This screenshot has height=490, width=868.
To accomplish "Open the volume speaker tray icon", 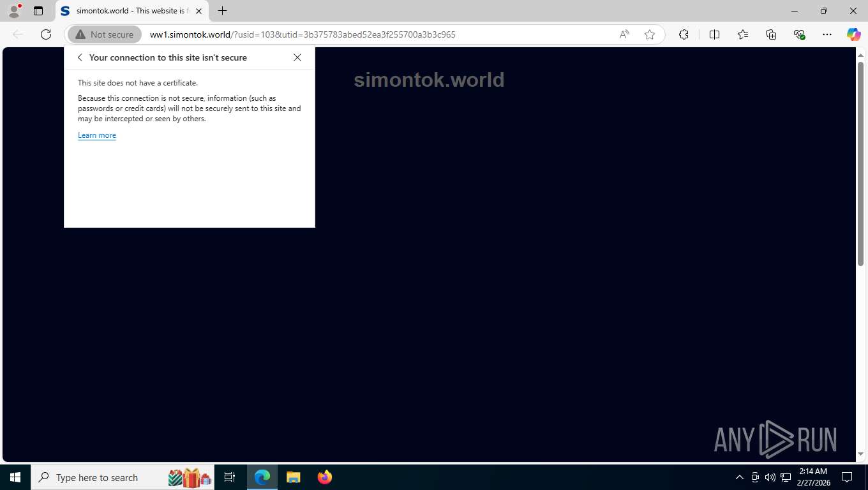I will [770, 477].
